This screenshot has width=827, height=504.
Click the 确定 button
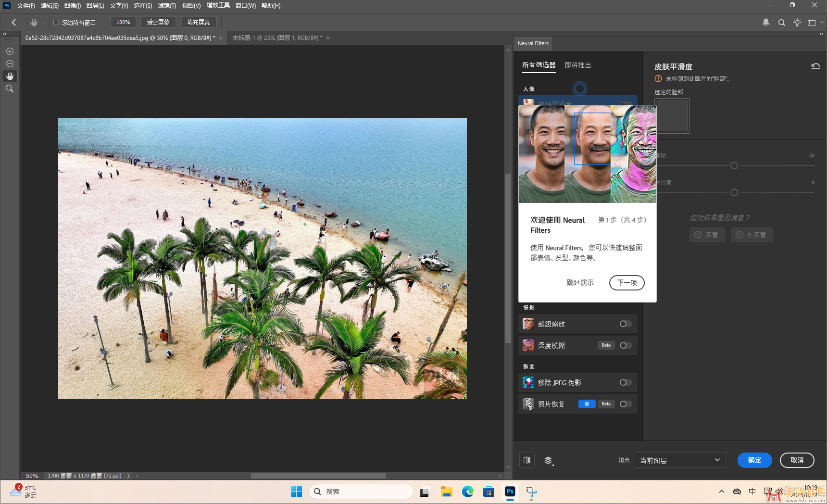[x=754, y=460]
